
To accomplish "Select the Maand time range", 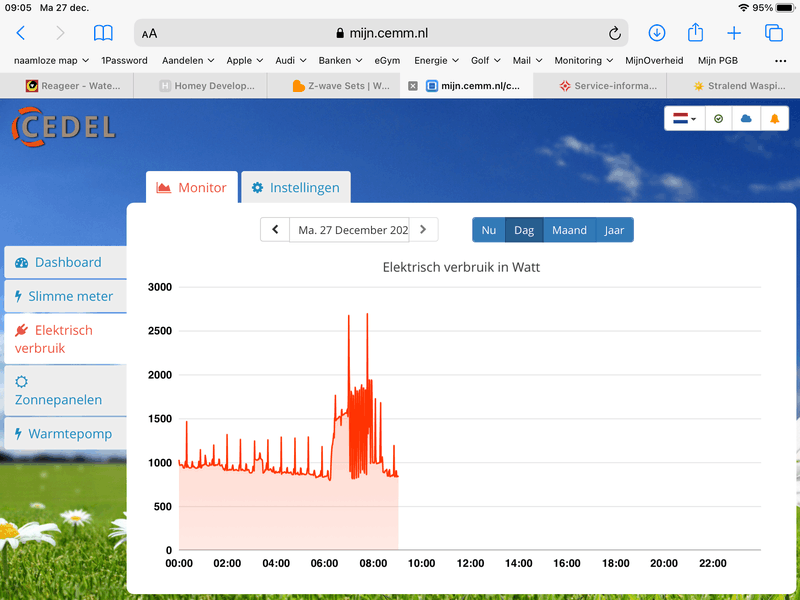I will click(569, 230).
